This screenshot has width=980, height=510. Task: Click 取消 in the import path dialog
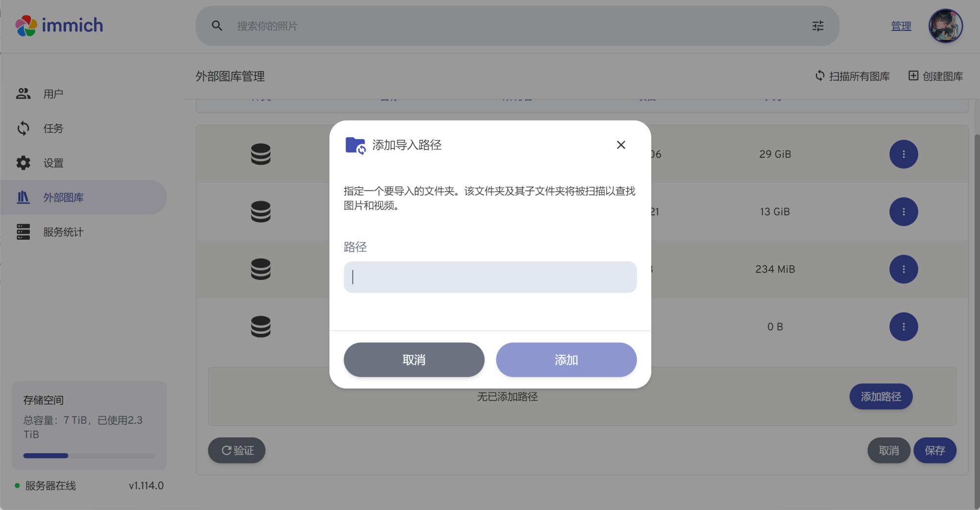tap(414, 360)
